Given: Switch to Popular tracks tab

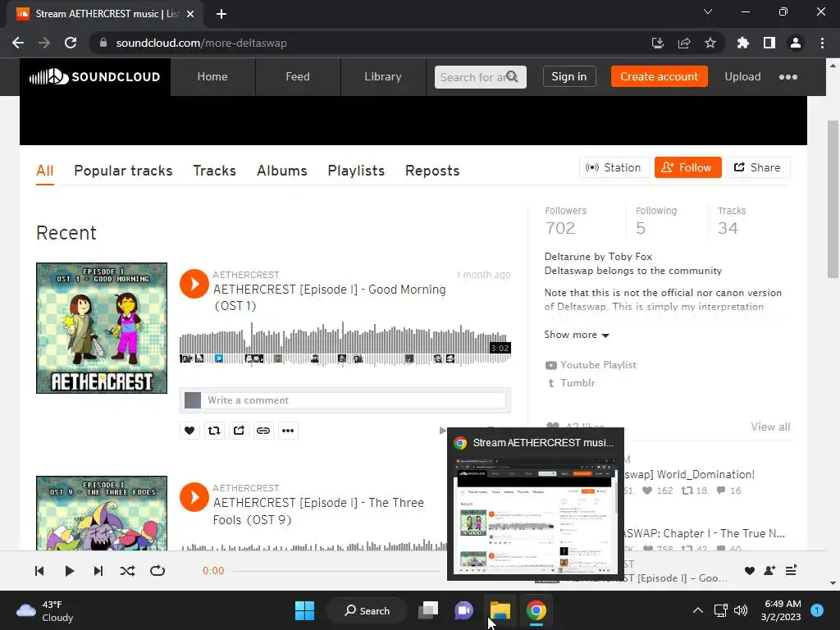Looking at the screenshot, I should (x=123, y=171).
